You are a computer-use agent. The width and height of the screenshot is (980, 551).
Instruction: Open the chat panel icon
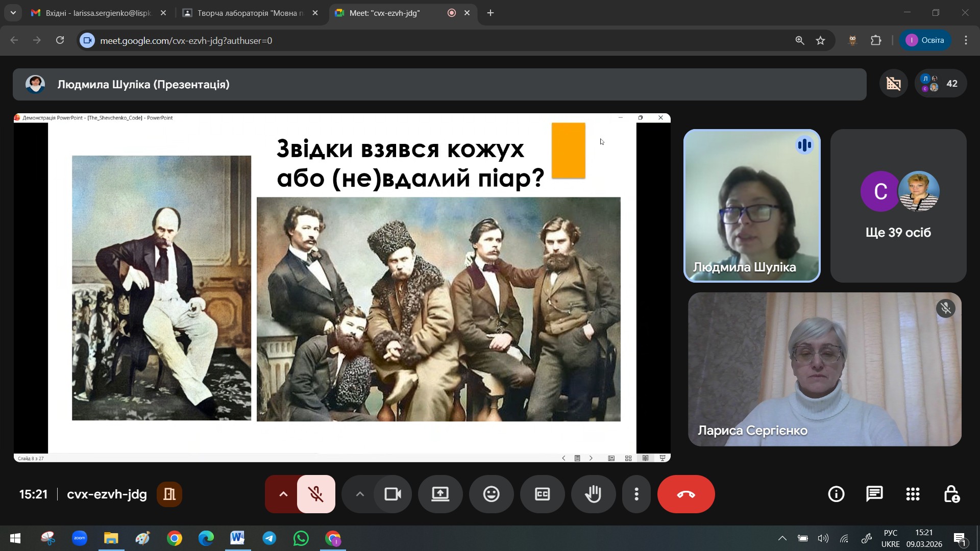[x=874, y=494]
